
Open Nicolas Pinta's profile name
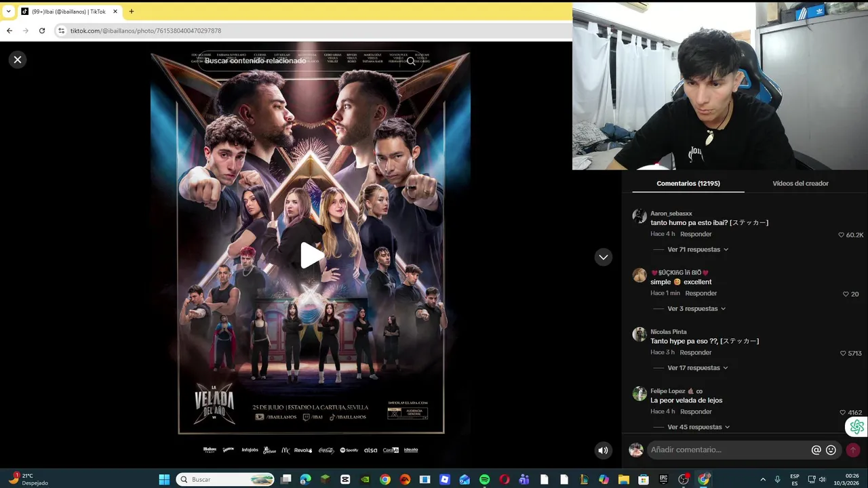pos(669,332)
